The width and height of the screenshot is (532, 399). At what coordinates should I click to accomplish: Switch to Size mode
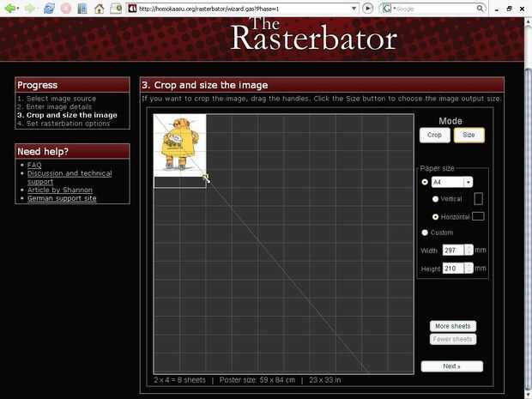pos(469,135)
